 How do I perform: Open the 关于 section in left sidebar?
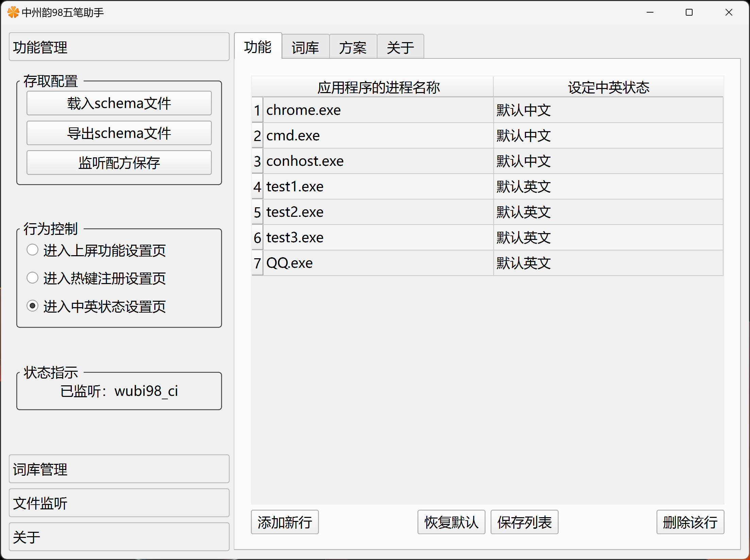pyautogui.click(x=119, y=537)
